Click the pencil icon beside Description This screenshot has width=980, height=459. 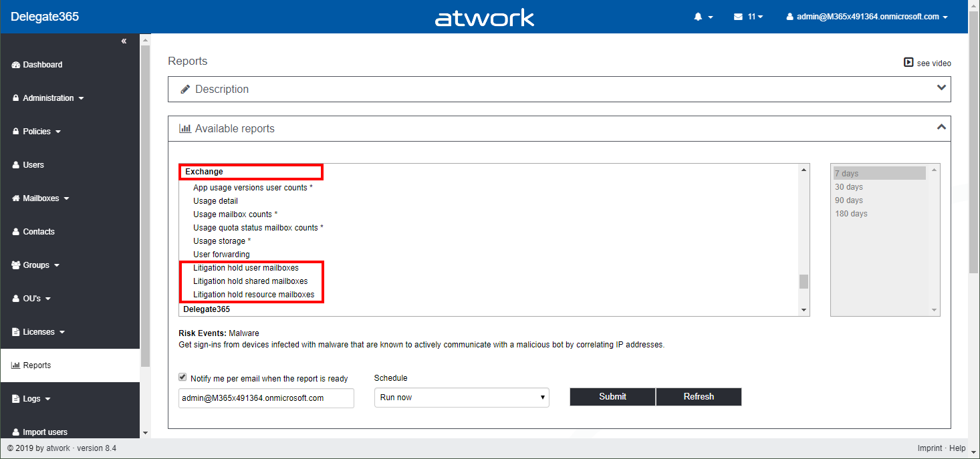tap(185, 89)
